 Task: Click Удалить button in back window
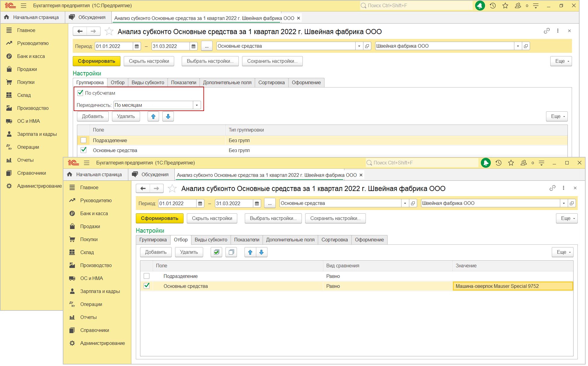point(126,116)
